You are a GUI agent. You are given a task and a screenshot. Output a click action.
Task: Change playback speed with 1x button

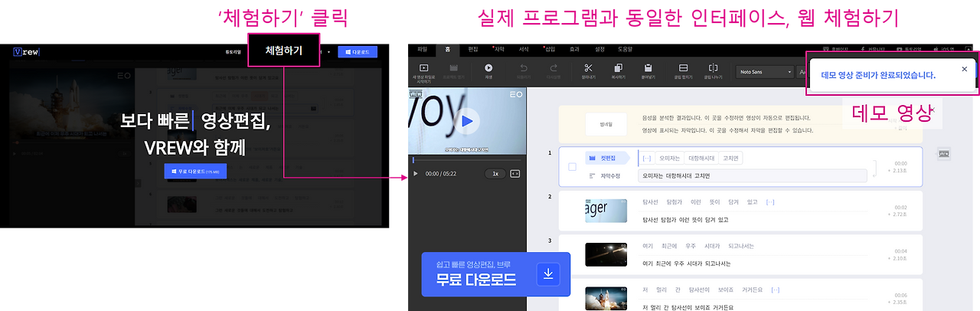[495, 174]
